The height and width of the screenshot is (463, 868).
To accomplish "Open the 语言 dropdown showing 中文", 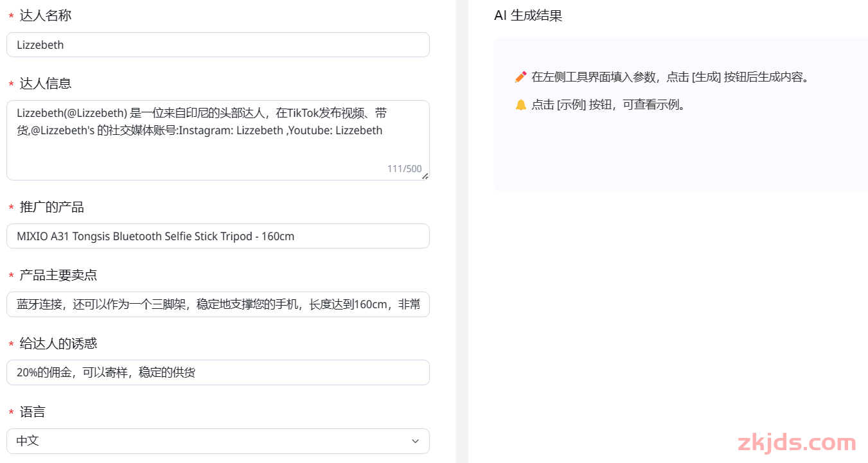I will click(x=218, y=441).
